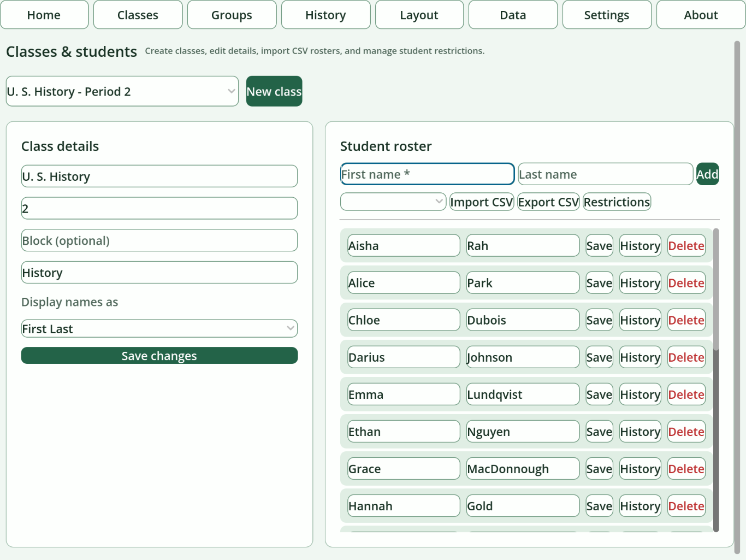Switch to the Groups tab
746x560 pixels.
click(232, 15)
